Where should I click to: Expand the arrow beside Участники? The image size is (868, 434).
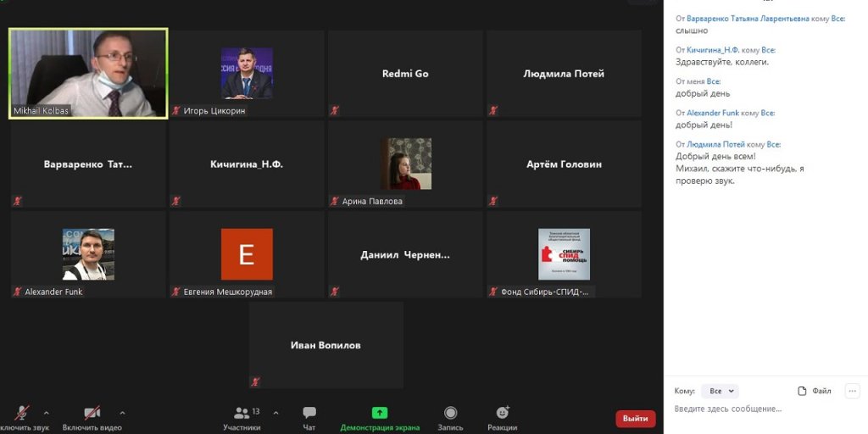tap(275, 413)
